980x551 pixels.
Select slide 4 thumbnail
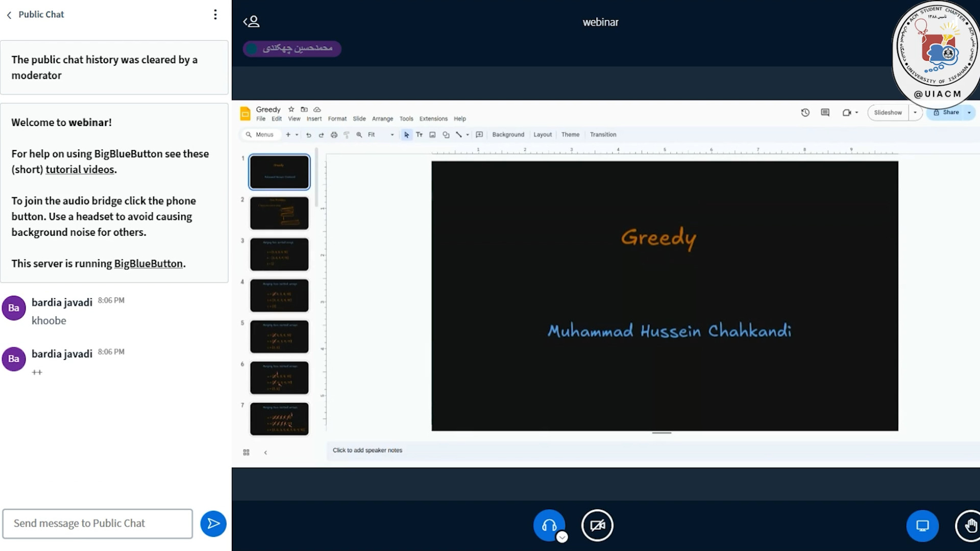click(279, 295)
